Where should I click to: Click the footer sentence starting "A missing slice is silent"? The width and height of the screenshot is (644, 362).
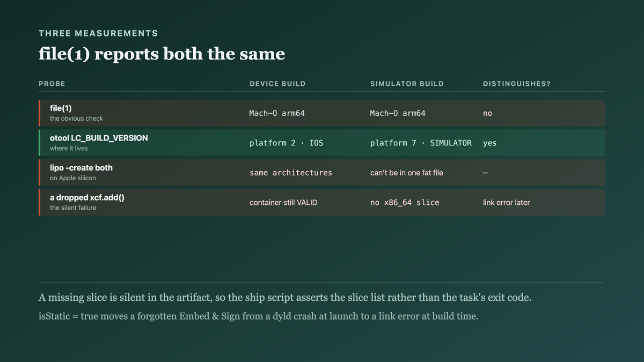pos(285,298)
